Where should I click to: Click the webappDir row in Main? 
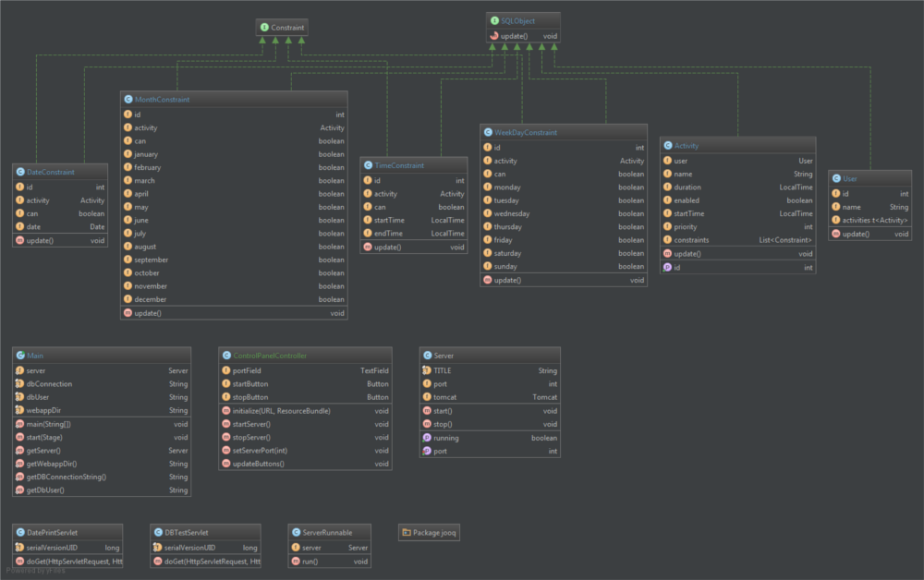coord(102,410)
